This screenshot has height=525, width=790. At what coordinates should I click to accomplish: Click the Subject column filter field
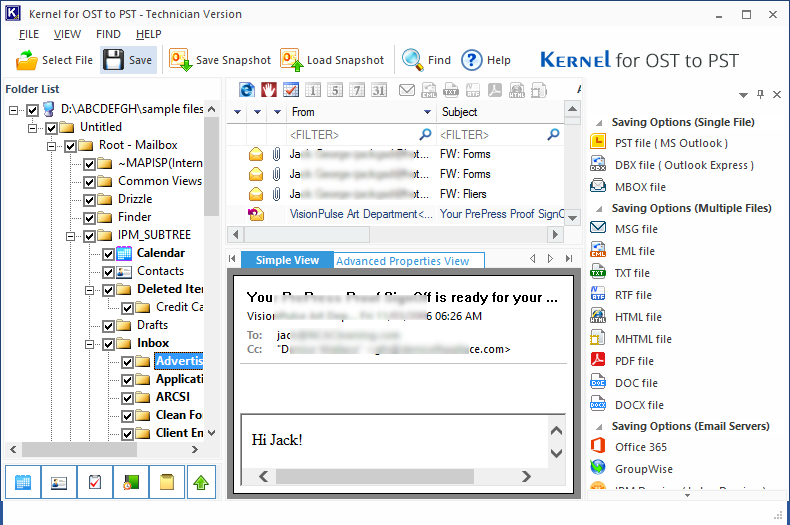point(500,135)
